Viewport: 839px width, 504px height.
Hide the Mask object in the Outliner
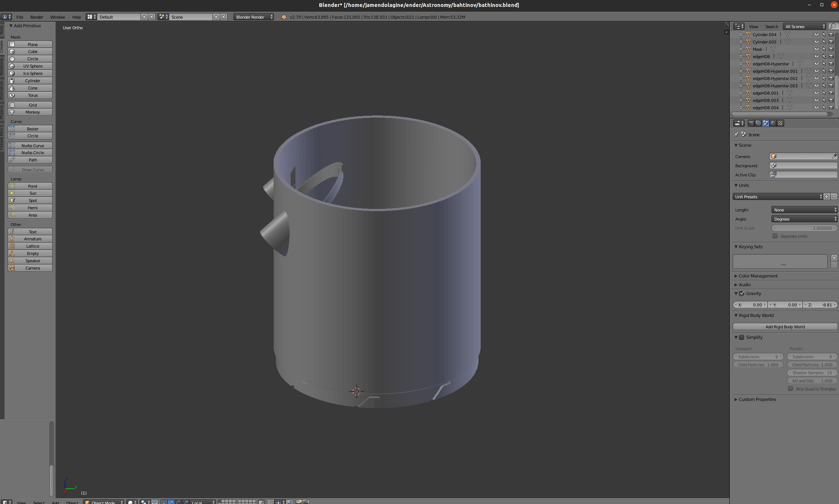816,49
